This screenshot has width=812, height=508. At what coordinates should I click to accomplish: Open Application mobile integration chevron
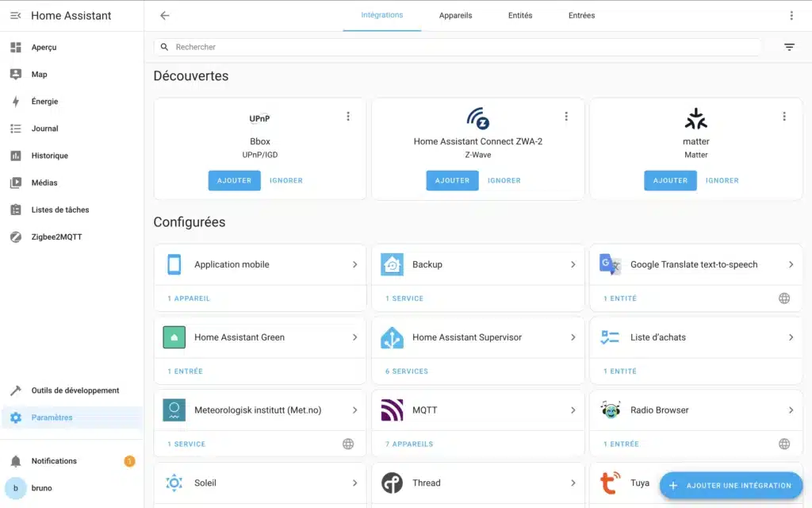coord(354,264)
